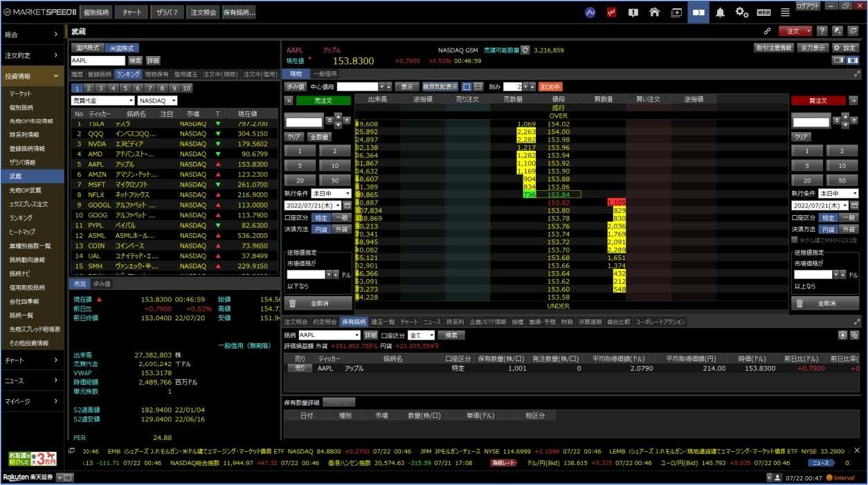This screenshot has height=485, width=868.
Task: Select 一般 account type on buy side
Action: (849, 217)
